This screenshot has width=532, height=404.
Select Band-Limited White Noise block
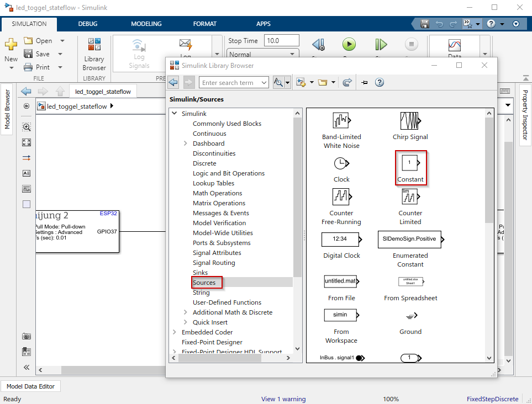coord(341,121)
